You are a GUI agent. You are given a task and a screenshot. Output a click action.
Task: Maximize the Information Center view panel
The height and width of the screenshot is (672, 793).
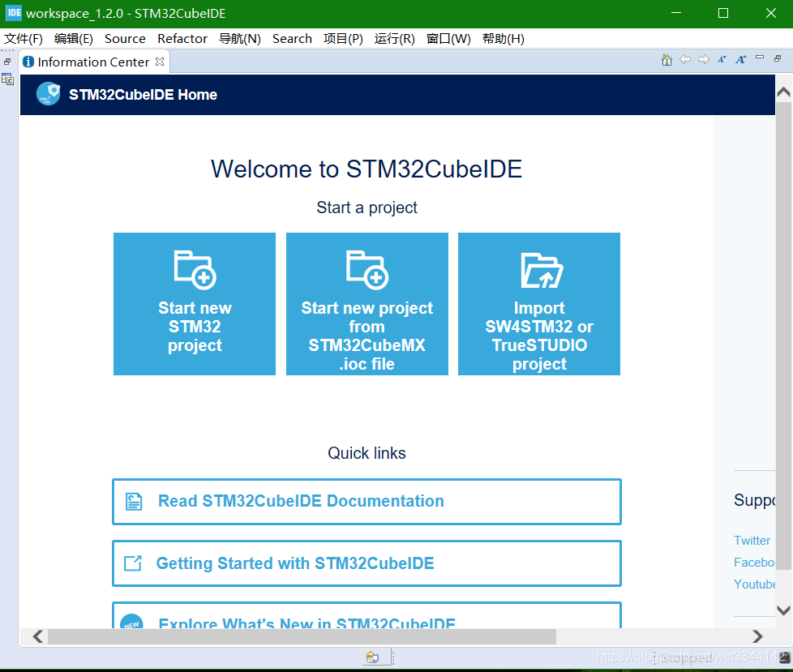click(778, 58)
